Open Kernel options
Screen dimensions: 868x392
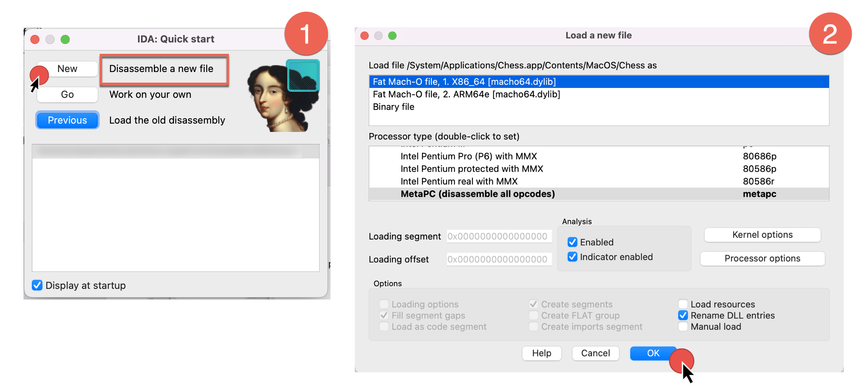[x=762, y=235]
